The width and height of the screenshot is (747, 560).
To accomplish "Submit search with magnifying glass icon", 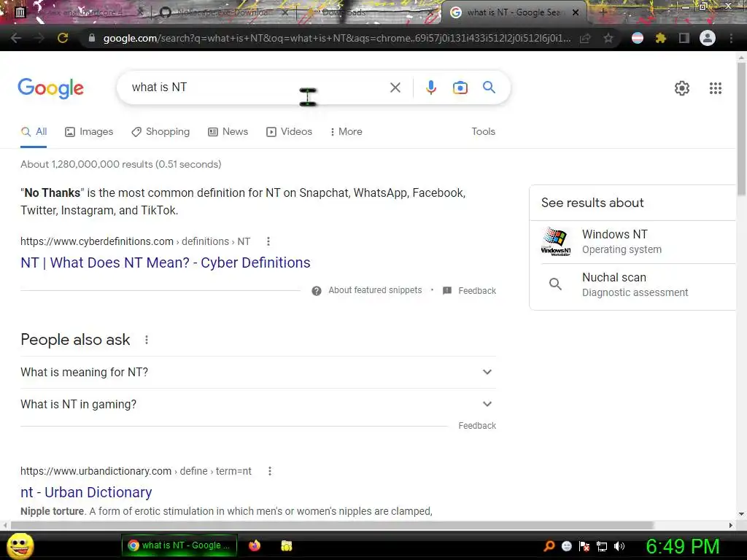I will [489, 87].
